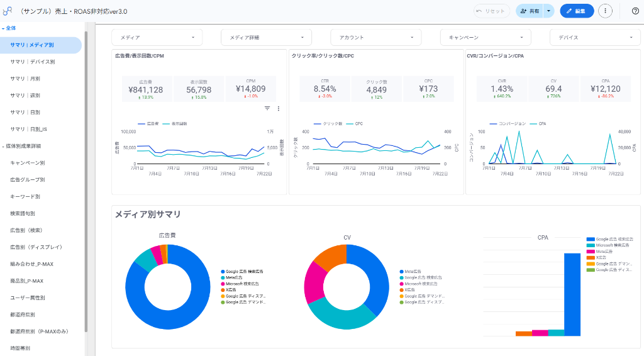Click the クリック数 legend in click chart
This screenshot has height=356, width=644.
(x=328, y=124)
